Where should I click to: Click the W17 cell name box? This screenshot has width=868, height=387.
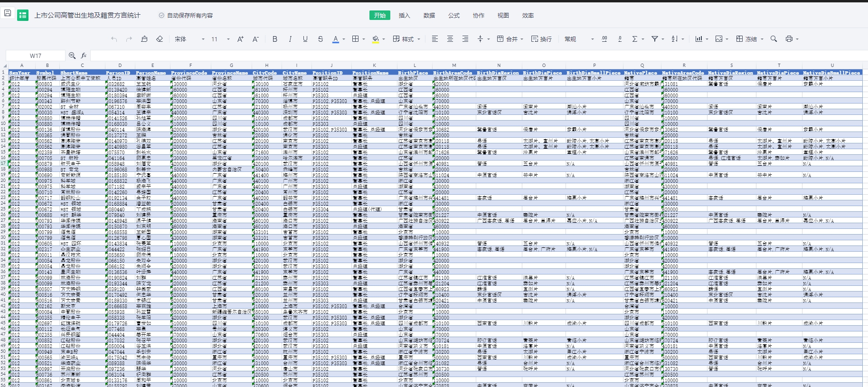tap(36, 56)
